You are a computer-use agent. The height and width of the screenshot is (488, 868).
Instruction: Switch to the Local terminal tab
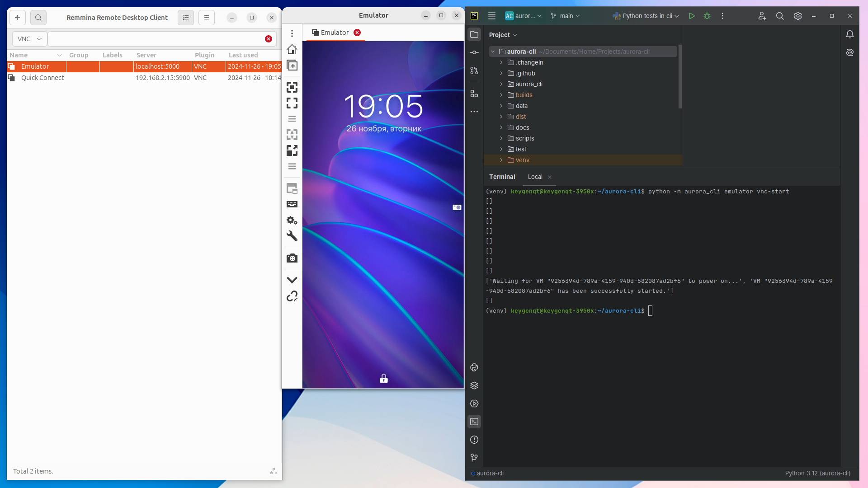pos(535,177)
